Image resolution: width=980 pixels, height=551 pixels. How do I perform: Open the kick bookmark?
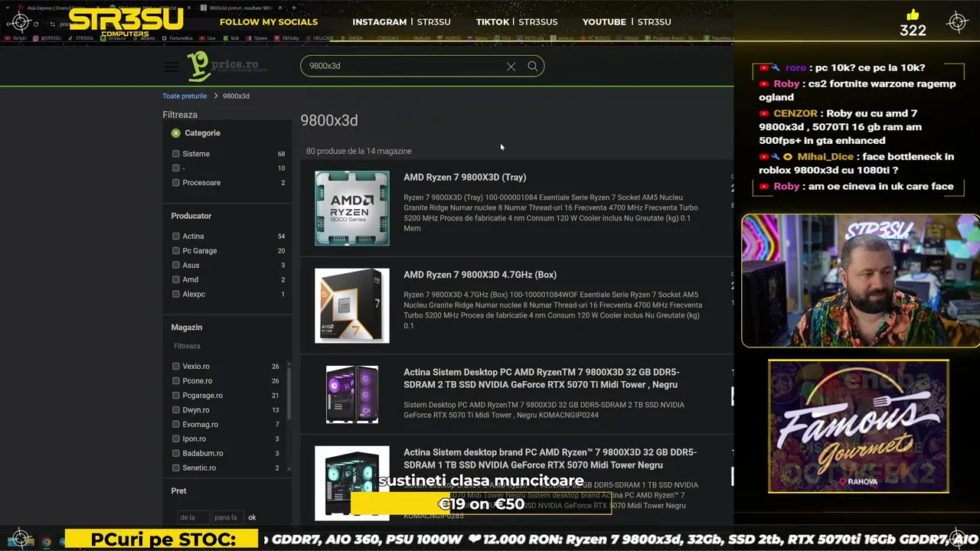(231, 37)
